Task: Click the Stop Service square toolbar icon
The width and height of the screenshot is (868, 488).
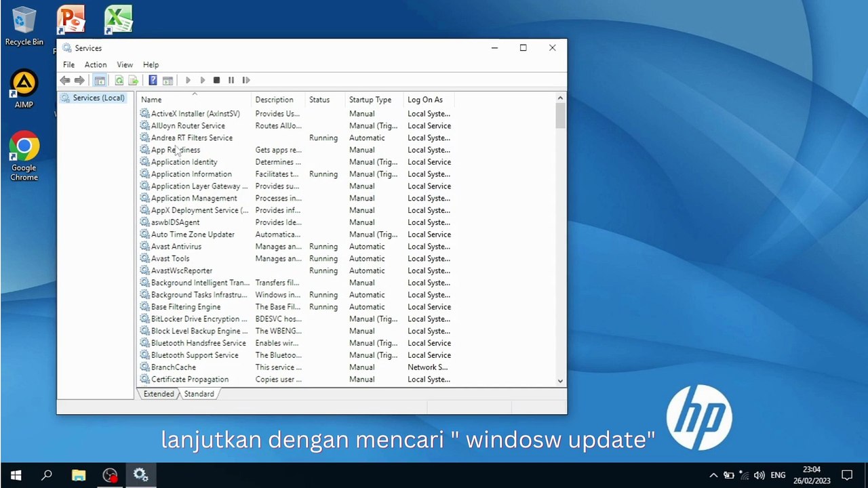Action: pos(216,81)
